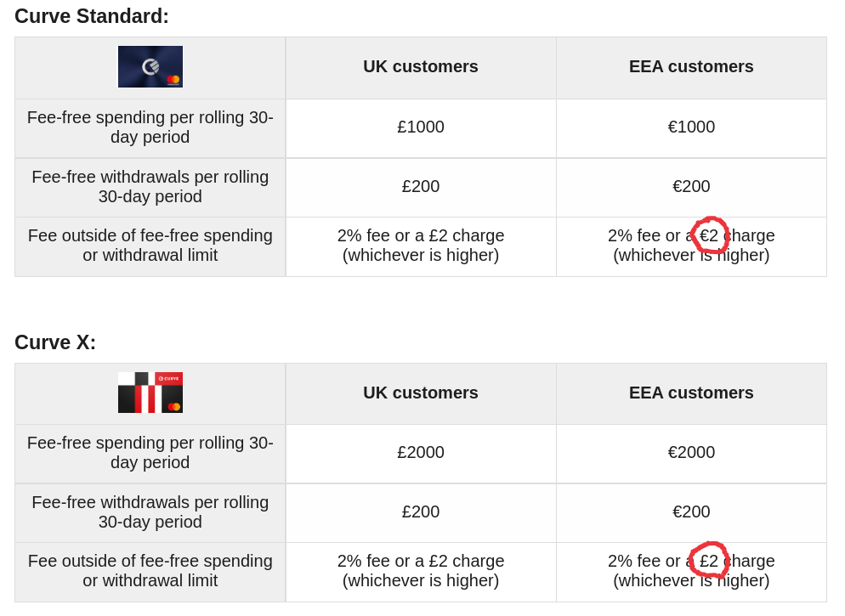Click Mastercard logo on Curve X card

174,406
